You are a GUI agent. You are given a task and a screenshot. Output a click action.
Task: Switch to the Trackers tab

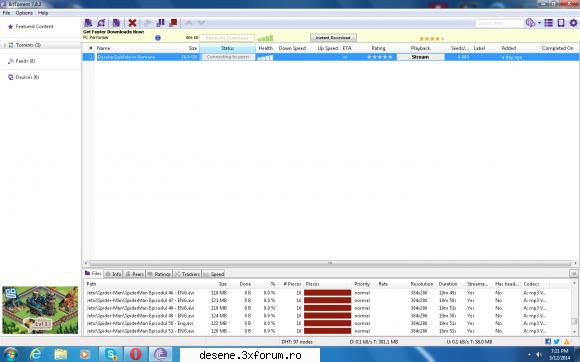[187, 274]
